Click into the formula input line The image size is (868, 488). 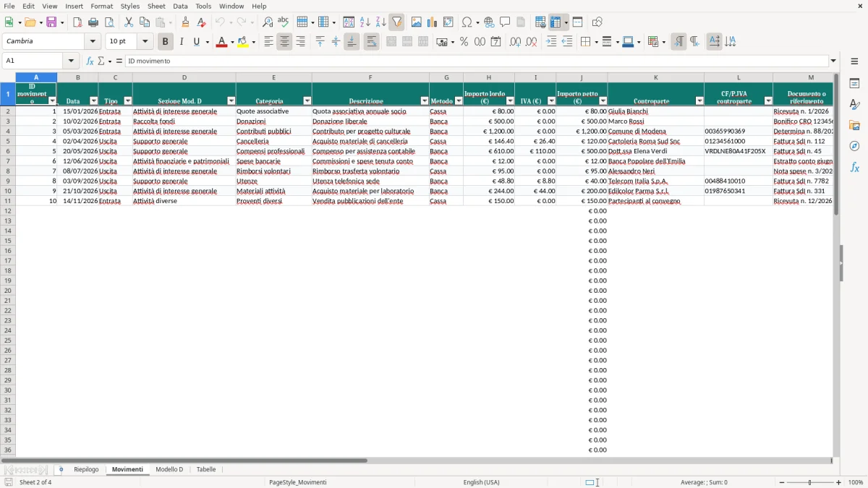click(x=476, y=61)
